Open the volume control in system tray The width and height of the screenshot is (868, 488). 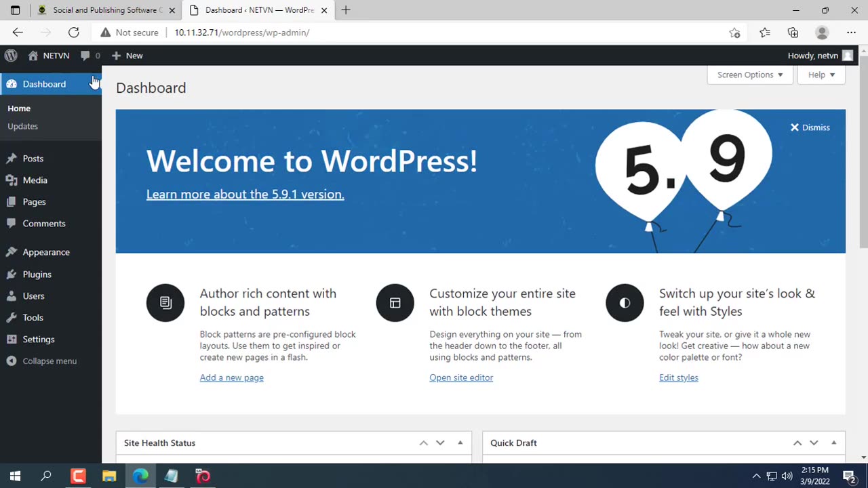click(x=787, y=476)
